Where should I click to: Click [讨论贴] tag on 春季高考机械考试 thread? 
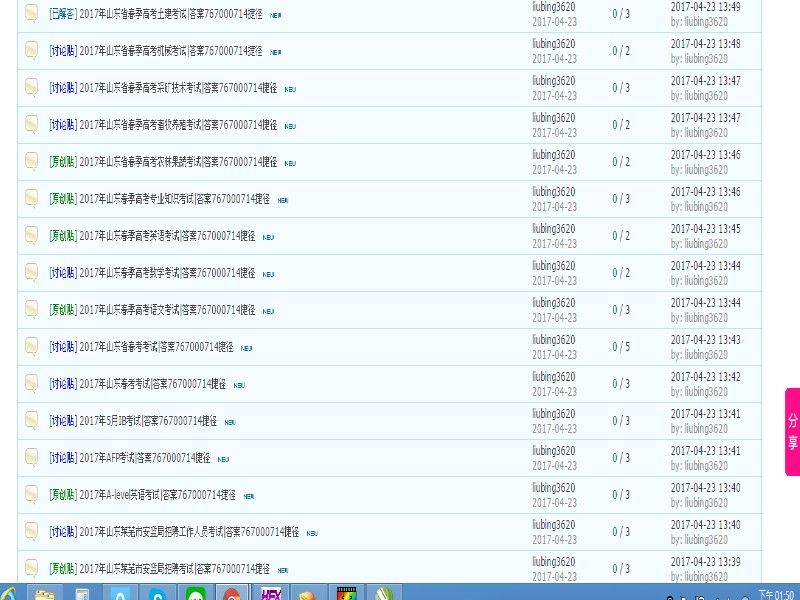[63, 50]
